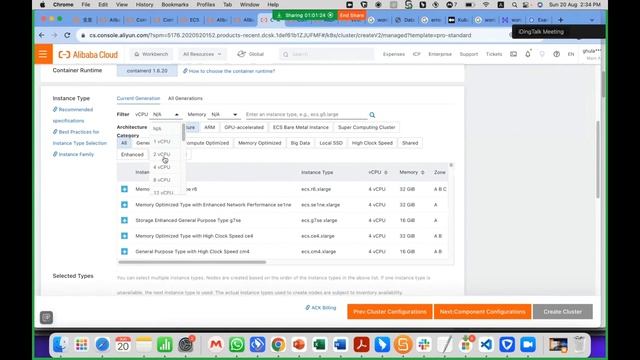Expand the All Resources dropdown

coord(202,54)
